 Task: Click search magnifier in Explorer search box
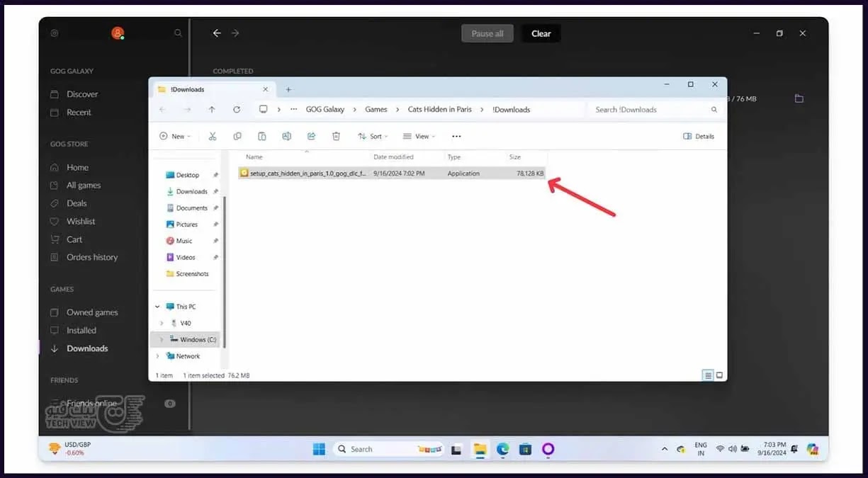point(714,110)
